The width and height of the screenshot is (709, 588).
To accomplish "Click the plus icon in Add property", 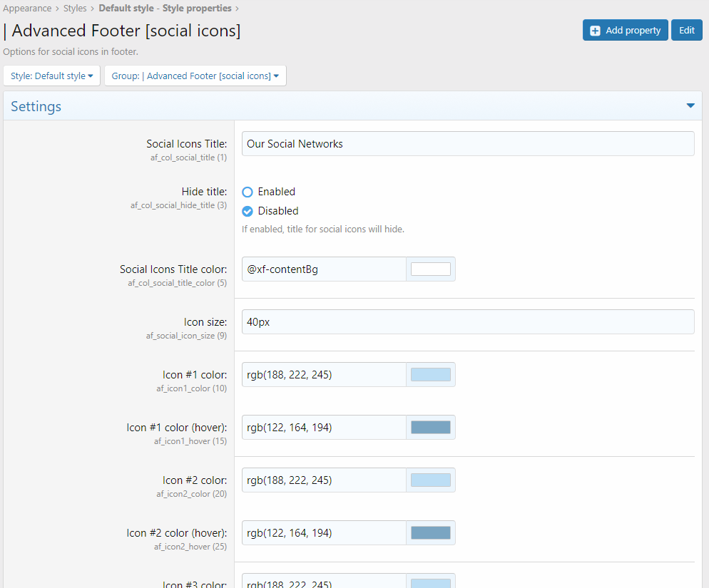I will tap(596, 31).
